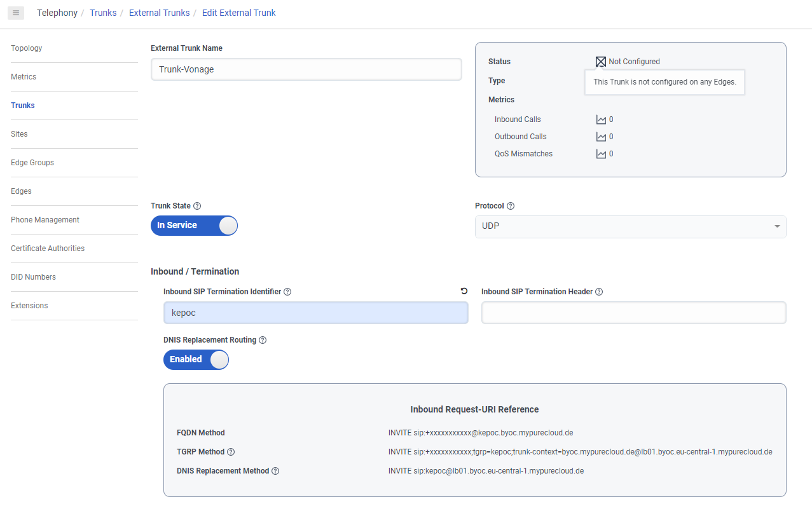Disable the DNIS Replacement Routing toggle

pos(196,360)
